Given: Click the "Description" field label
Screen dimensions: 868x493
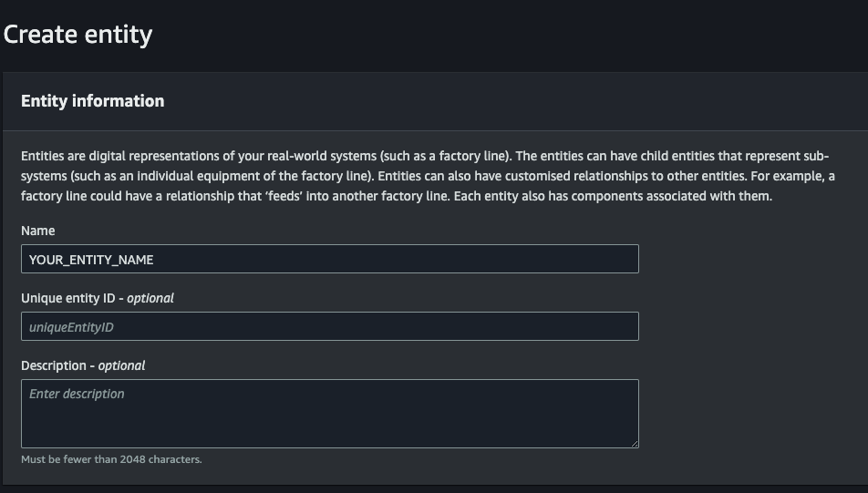Looking at the screenshot, I should [x=54, y=365].
